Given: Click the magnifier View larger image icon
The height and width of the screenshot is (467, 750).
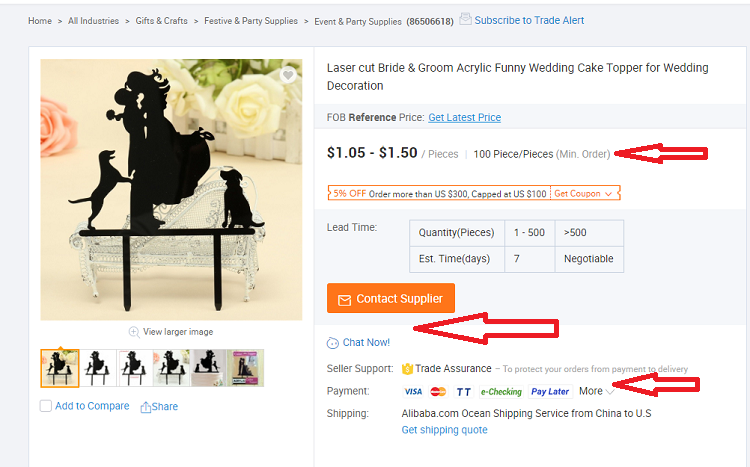Looking at the screenshot, I should [x=134, y=332].
